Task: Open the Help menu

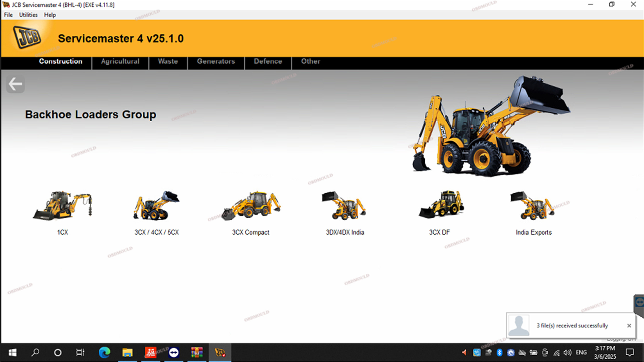Action: 50,15
